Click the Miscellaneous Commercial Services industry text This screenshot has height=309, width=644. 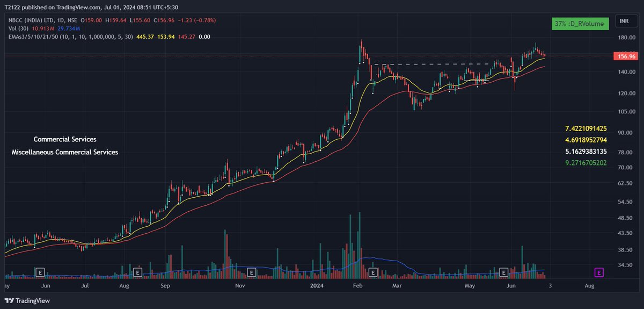click(x=65, y=152)
